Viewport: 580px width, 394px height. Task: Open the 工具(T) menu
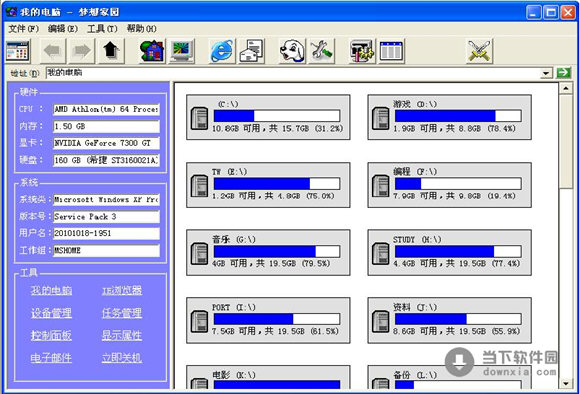(102, 28)
